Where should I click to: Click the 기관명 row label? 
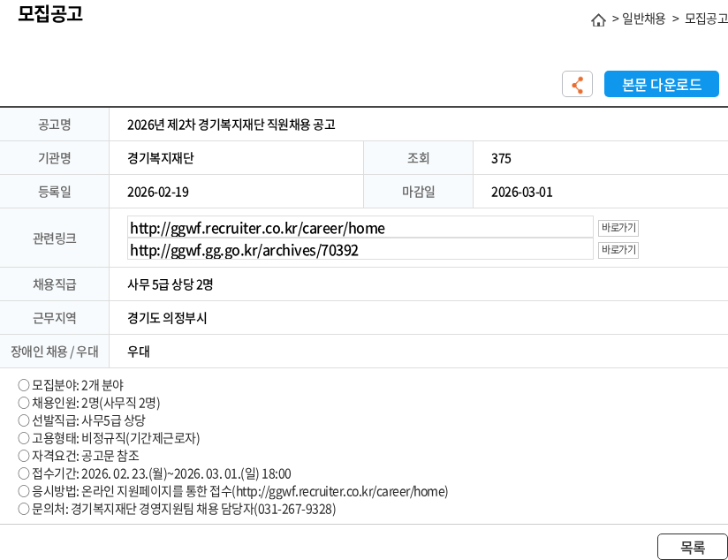(x=54, y=158)
